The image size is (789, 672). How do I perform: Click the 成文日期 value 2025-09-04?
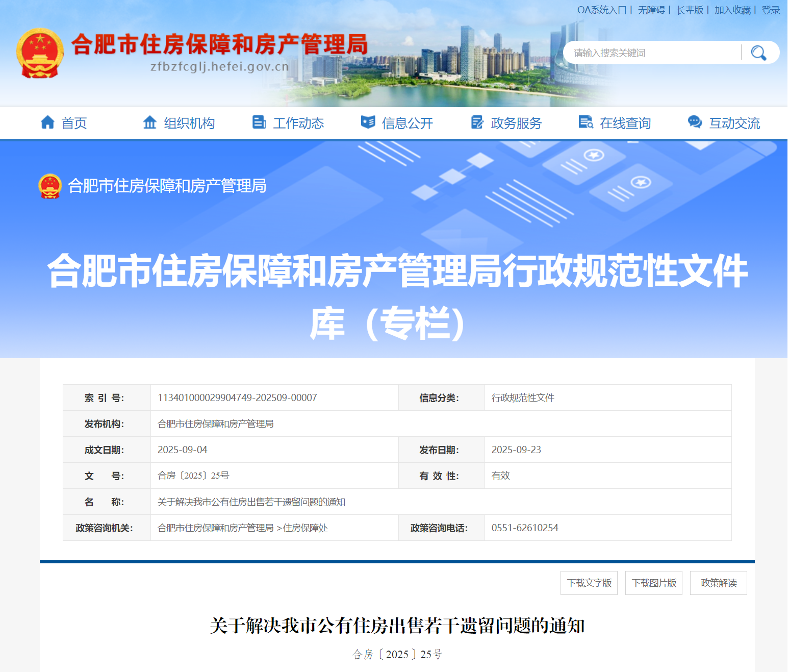tap(183, 450)
